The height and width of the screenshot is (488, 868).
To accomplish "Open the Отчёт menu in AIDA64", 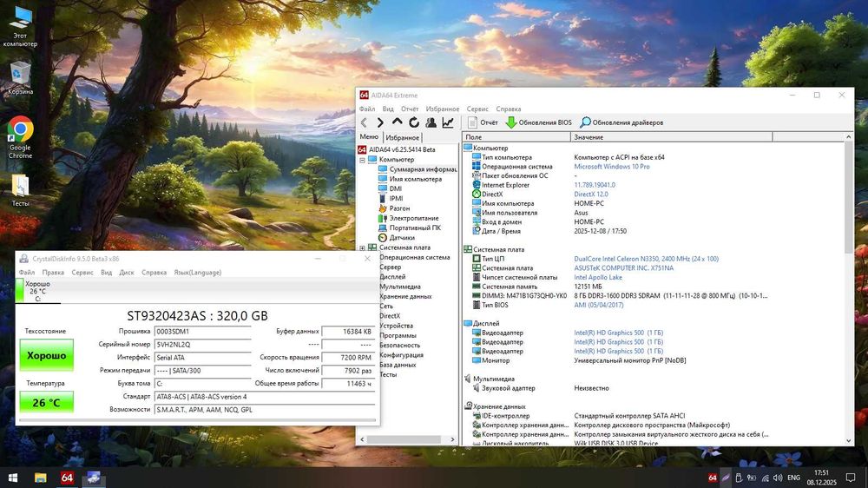I will 410,109.
